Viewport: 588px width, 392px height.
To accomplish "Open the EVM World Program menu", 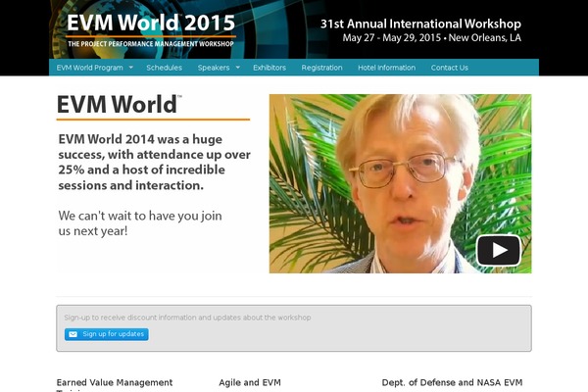I will [x=89, y=68].
